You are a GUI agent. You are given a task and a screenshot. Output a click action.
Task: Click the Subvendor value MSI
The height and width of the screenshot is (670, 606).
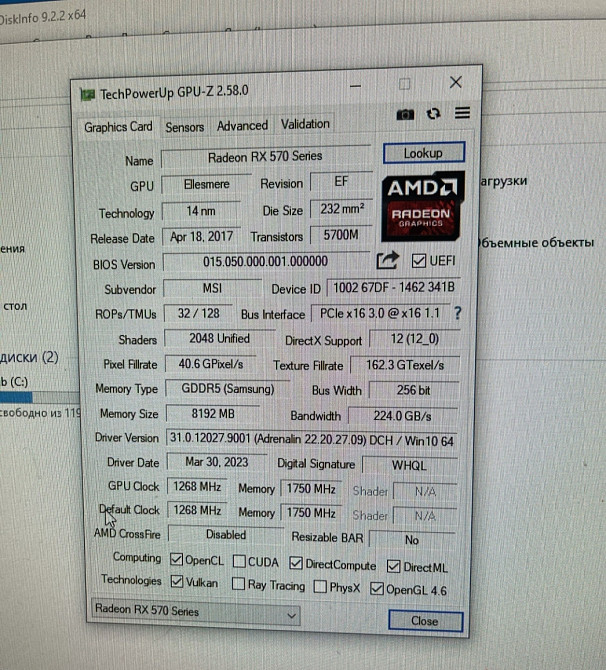point(212,288)
